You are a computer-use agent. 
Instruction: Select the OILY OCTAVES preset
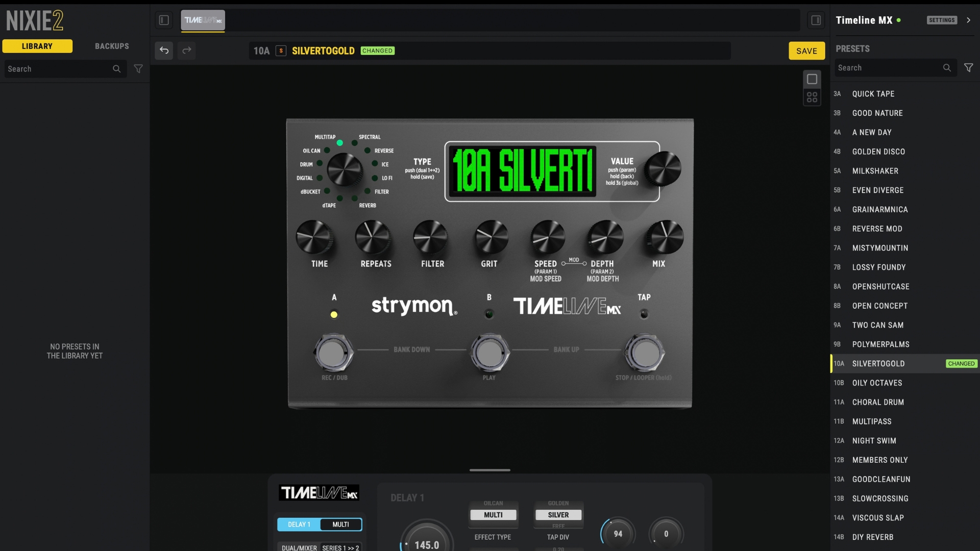pyautogui.click(x=905, y=383)
